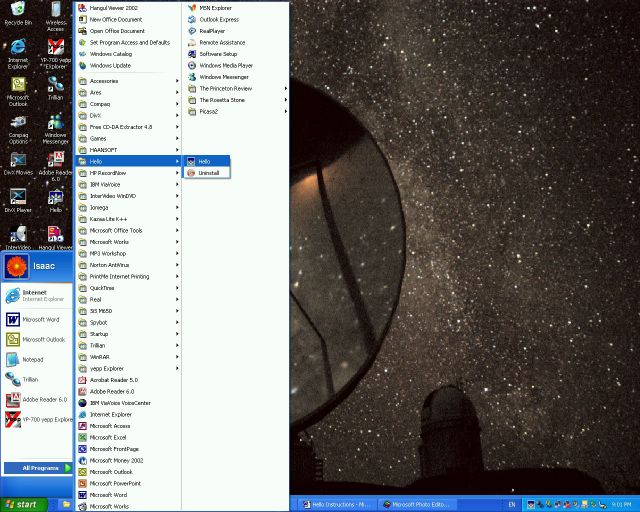The width and height of the screenshot is (640, 512).
Task: Open Windows Catalog entry
Action: click(128, 54)
